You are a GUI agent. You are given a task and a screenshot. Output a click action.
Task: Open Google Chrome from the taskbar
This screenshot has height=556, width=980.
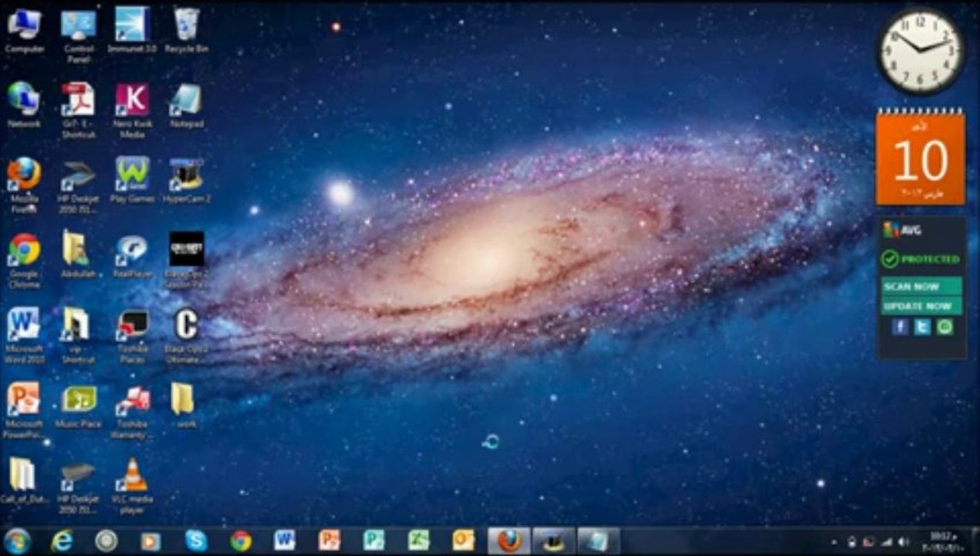[x=241, y=541]
